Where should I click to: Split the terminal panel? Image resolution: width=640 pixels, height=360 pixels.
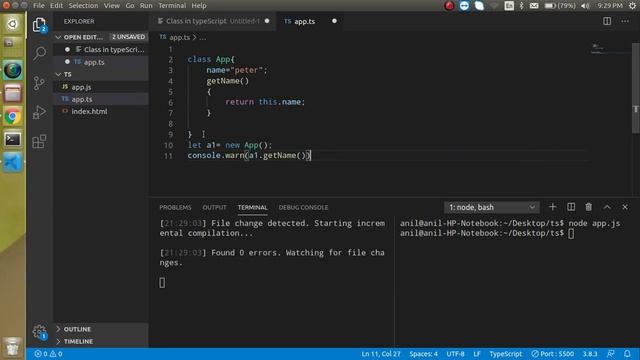click(x=571, y=207)
